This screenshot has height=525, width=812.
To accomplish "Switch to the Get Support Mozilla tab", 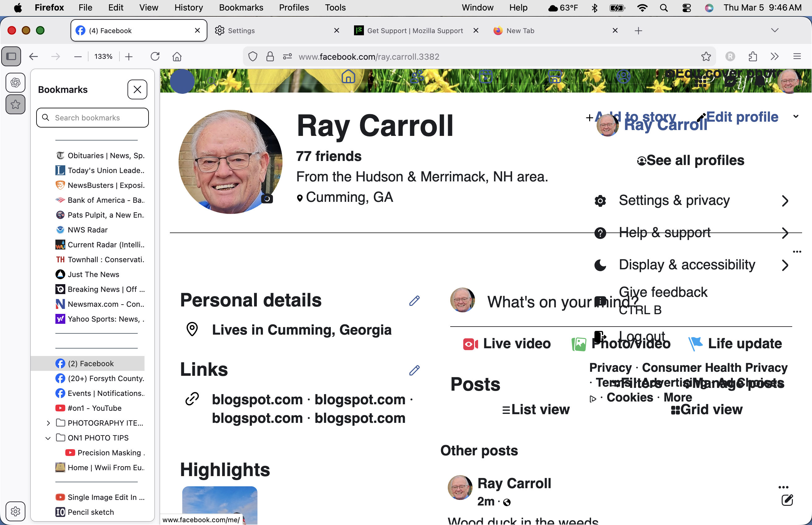I will pyautogui.click(x=415, y=31).
